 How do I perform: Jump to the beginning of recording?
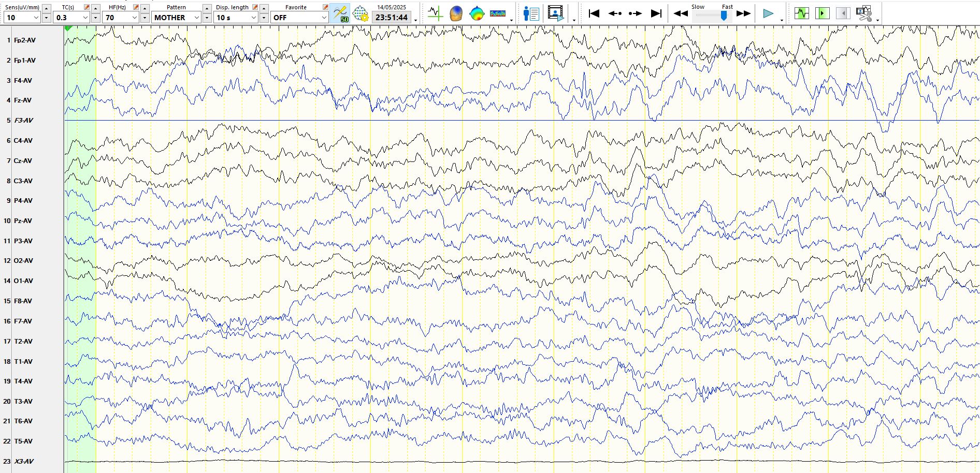click(x=594, y=13)
